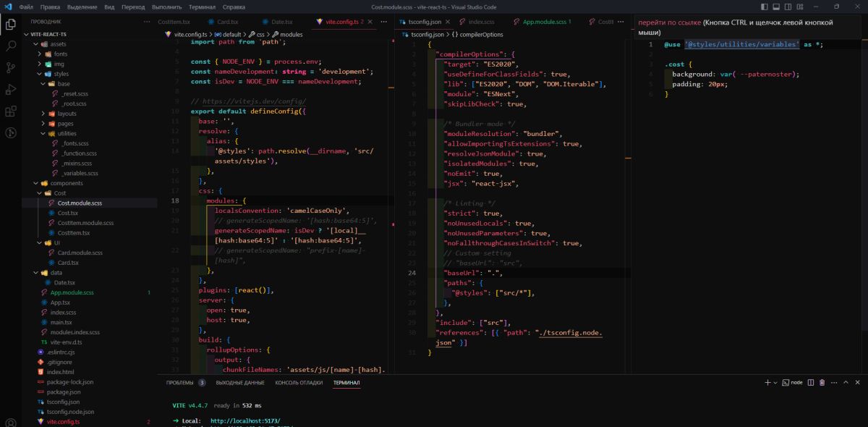Open the Выполнить menu
This screenshot has width=868, height=427.
pos(167,6)
